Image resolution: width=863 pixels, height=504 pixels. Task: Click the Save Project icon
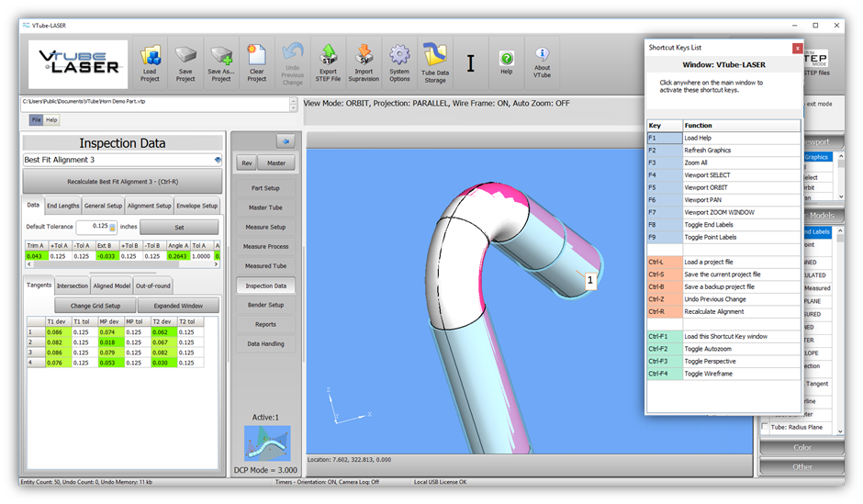(185, 62)
